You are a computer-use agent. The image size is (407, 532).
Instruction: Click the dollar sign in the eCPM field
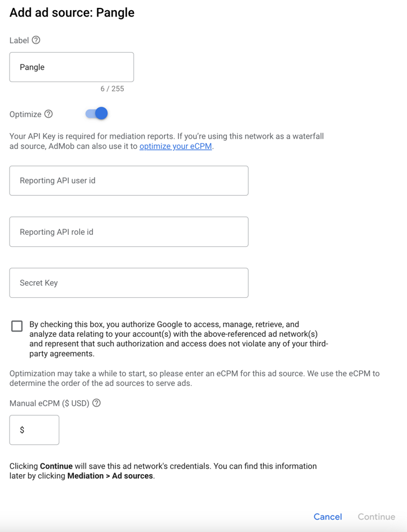coord(20,430)
